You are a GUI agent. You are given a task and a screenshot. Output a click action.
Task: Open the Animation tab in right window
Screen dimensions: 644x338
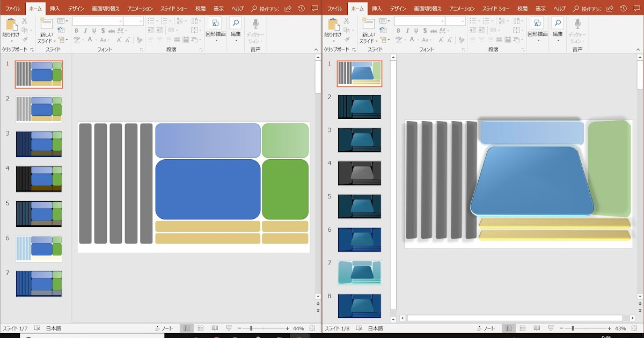[462, 9]
